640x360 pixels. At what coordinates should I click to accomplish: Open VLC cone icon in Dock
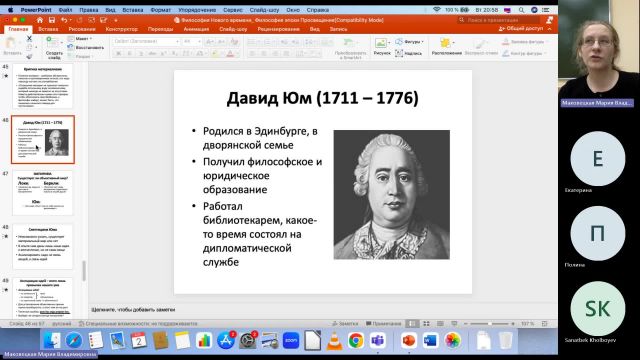click(334, 340)
